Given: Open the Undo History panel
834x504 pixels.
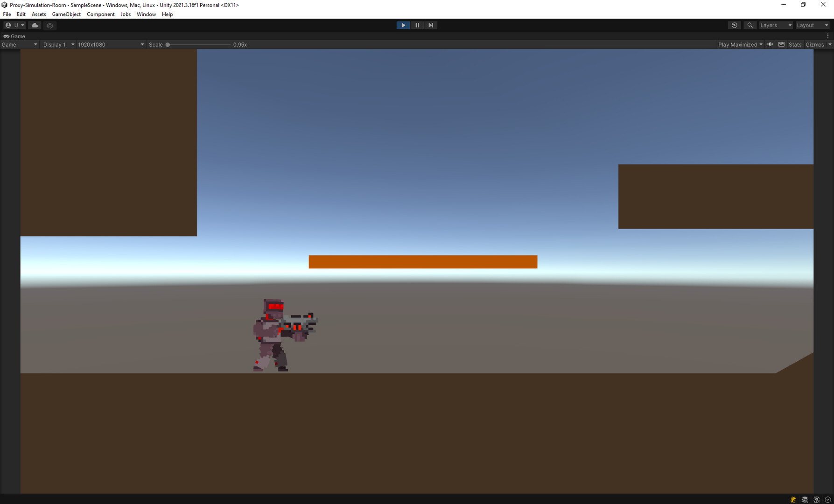Looking at the screenshot, I should point(734,25).
